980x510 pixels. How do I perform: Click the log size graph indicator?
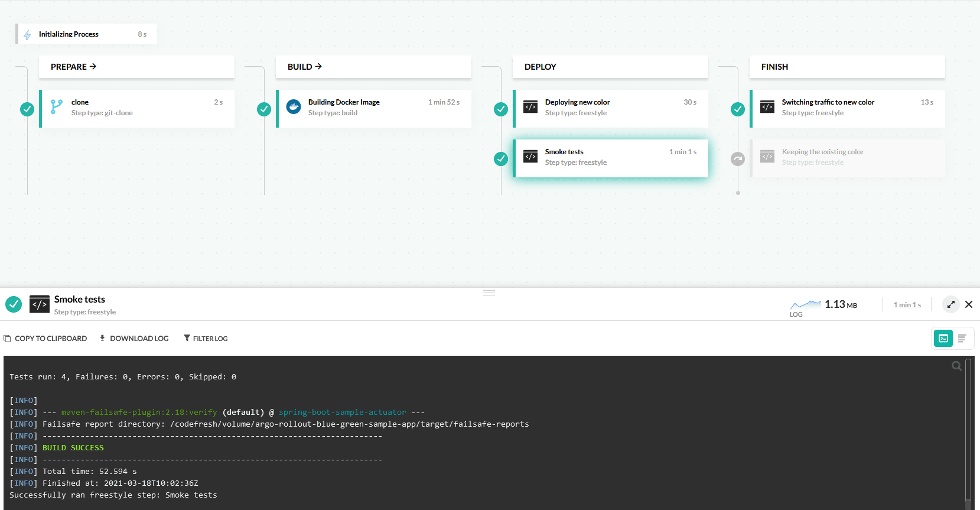click(x=805, y=305)
